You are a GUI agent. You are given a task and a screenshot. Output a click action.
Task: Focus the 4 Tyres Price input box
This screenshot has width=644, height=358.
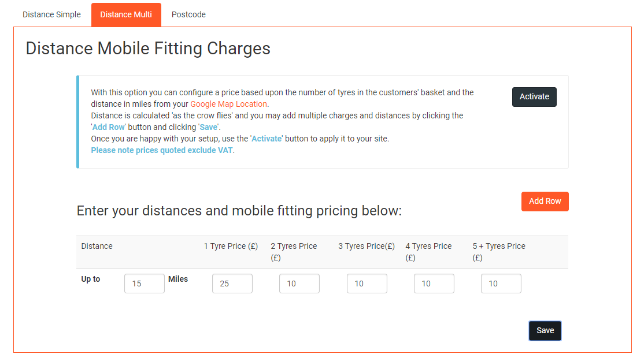(434, 284)
